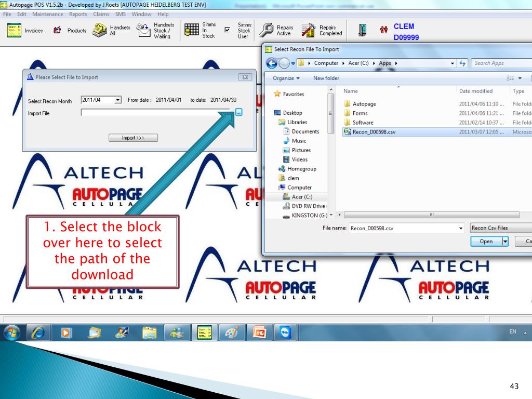
Task: Open the Reports menu
Action: [x=78, y=14]
